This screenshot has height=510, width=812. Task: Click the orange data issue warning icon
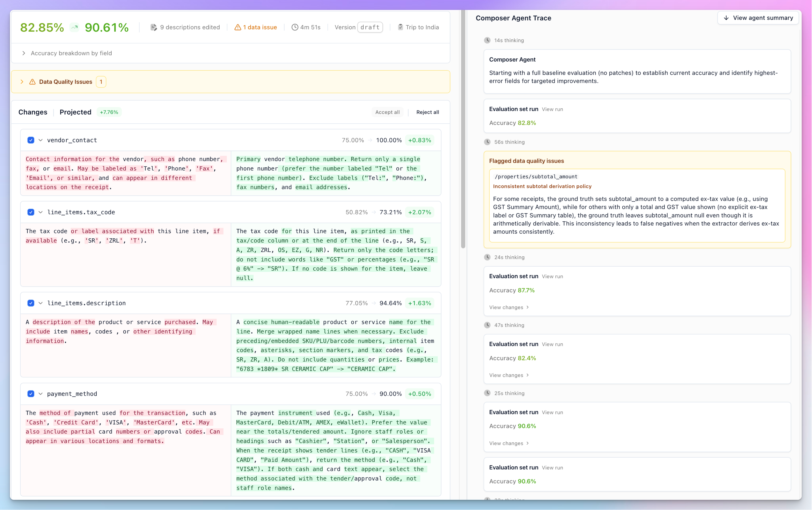click(x=238, y=27)
